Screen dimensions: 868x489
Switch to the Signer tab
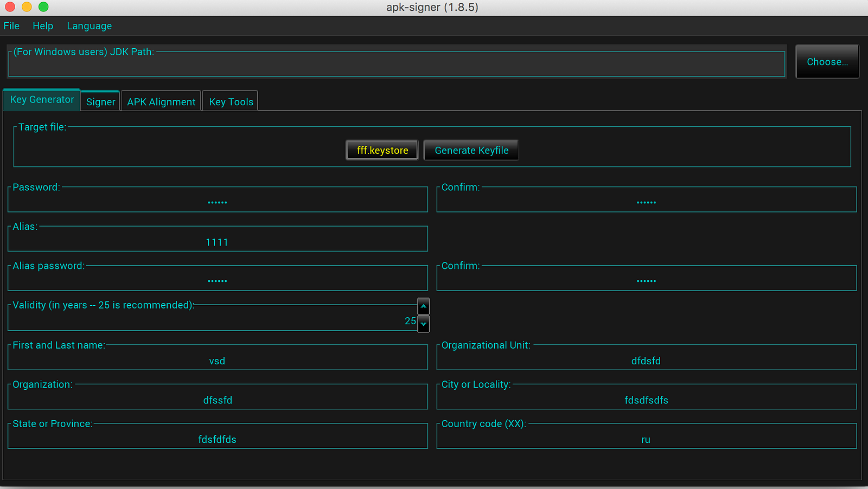click(100, 101)
